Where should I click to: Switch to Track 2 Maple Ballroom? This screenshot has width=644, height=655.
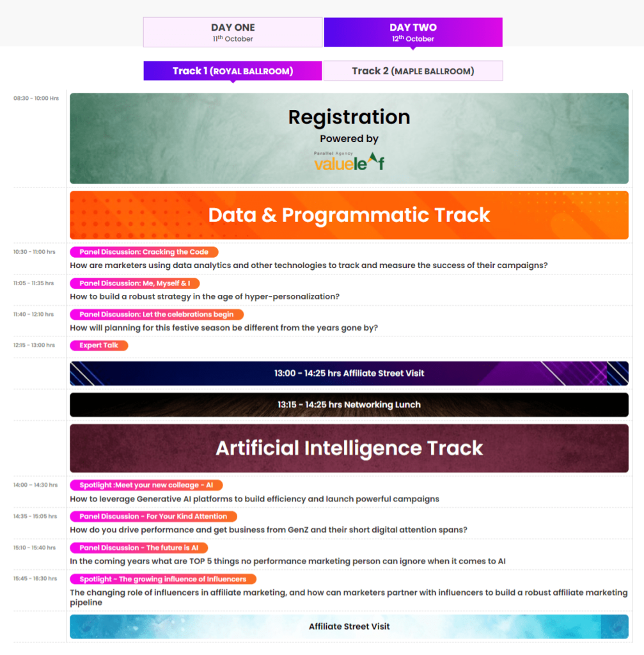(412, 71)
